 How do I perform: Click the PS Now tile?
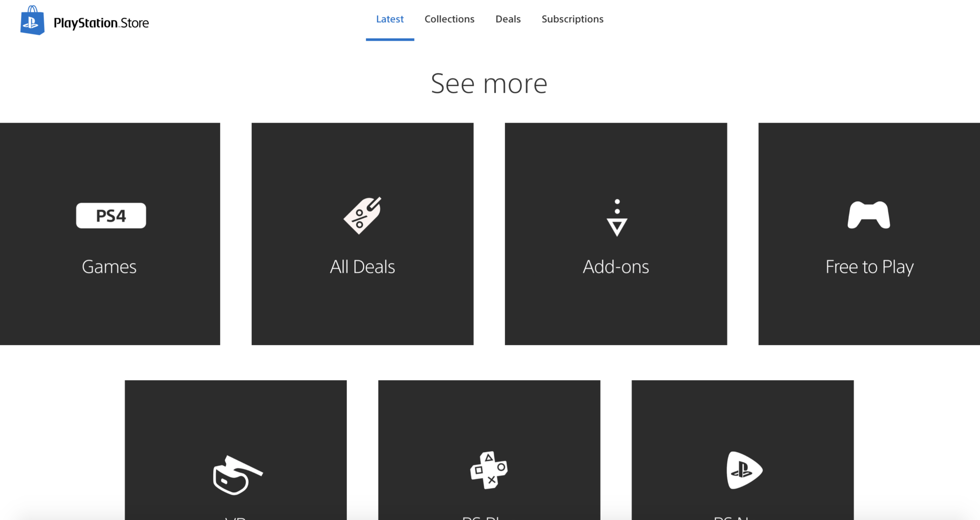[x=743, y=450]
